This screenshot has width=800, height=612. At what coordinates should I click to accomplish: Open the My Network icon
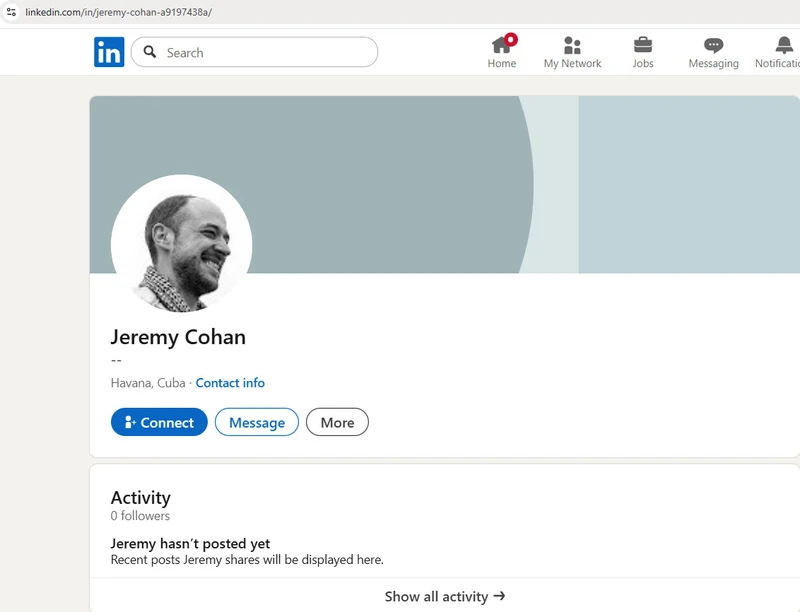pos(572,45)
